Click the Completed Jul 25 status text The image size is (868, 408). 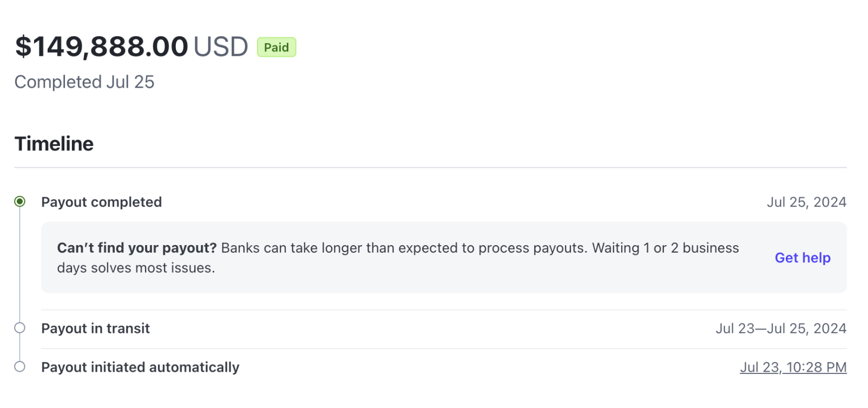click(x=84, y=82)
